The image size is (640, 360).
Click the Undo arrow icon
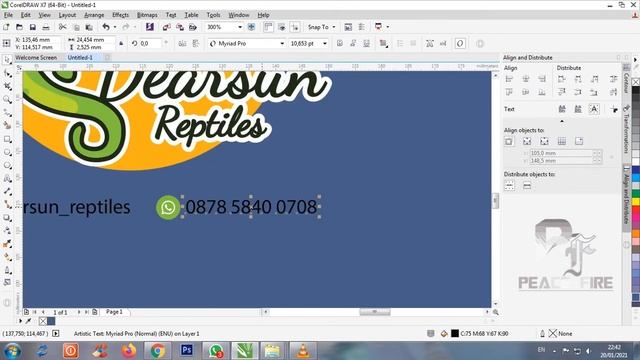pyautogui.click(x=106, y=27)
